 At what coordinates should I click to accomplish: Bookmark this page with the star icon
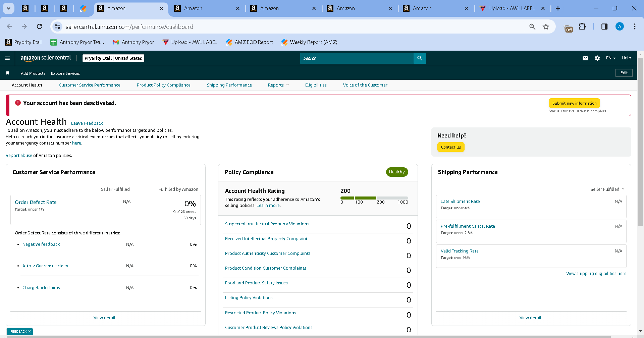tap(546, 26)
